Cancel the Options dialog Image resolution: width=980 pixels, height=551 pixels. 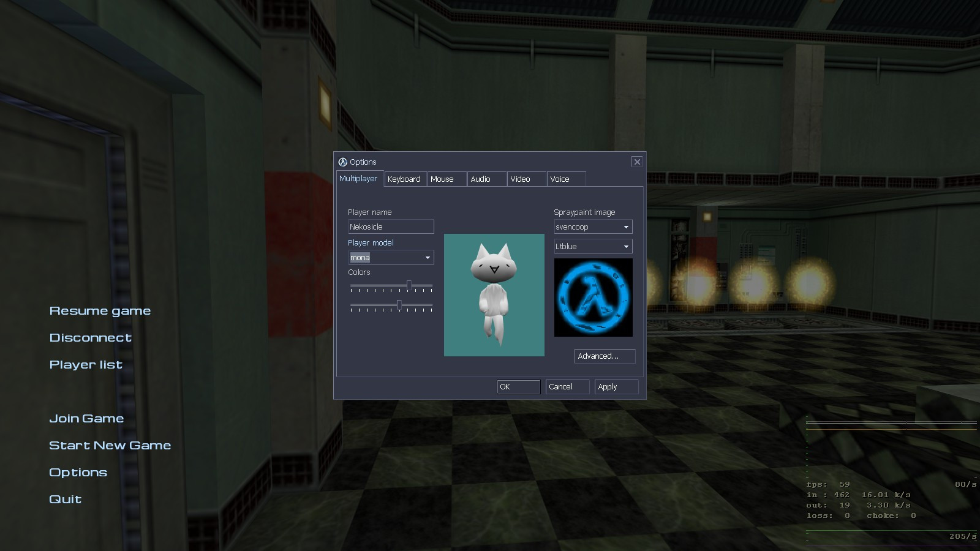(x=567, y=386)
